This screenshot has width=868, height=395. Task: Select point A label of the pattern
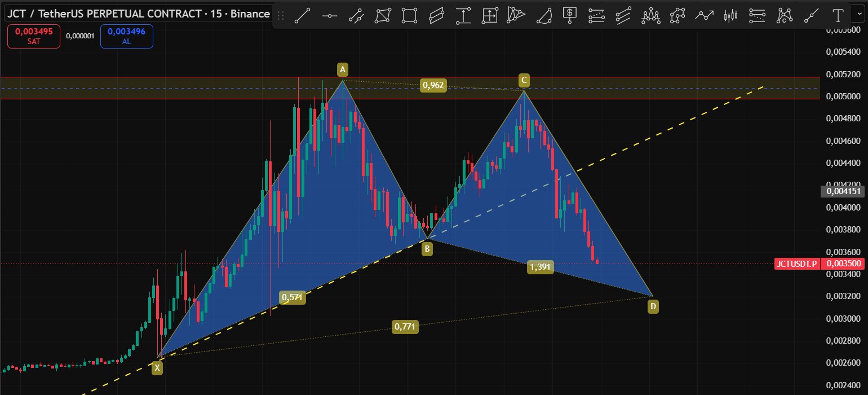[x=342, y=69]
